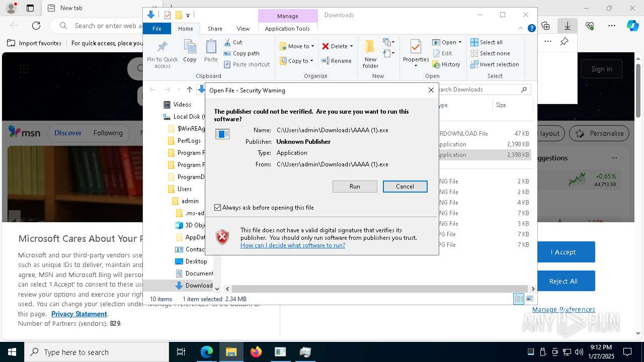Click the Cut scissors icon
Viewport: 644px width, 362px height.
227,42
